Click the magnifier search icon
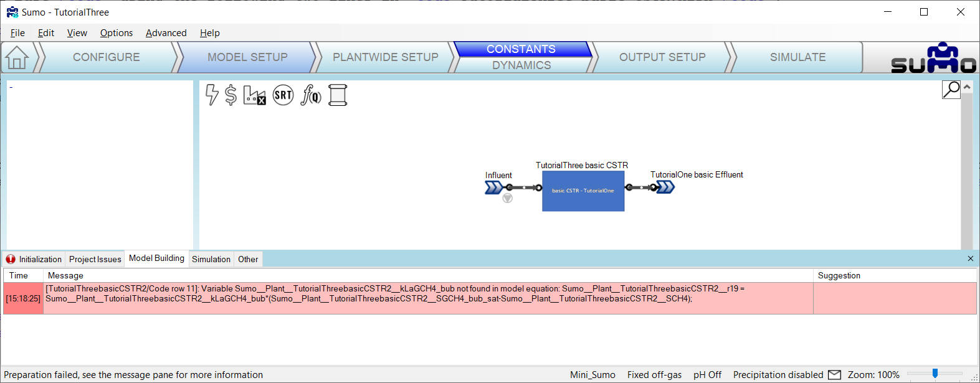980x383 pixels. tap(951, 90)
